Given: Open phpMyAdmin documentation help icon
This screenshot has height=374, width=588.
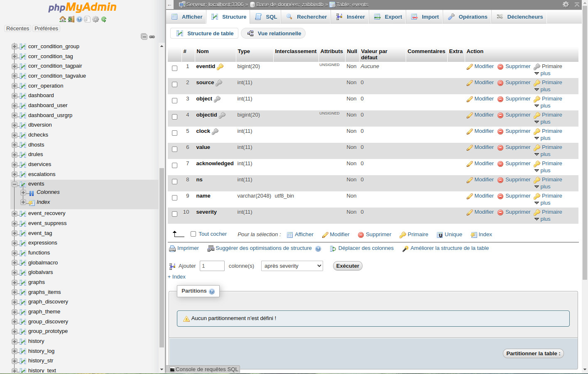Looking at the screenshot, I should pos(79,19).
